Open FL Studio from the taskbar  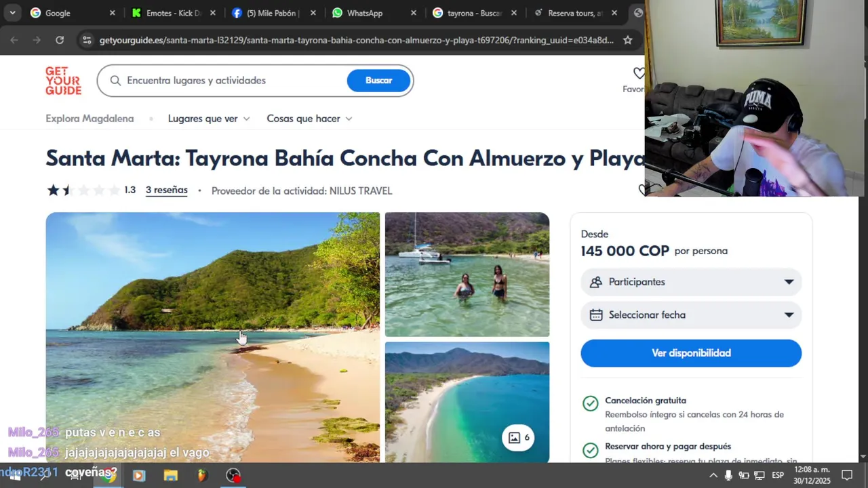pyautogui.click(x=202, y=475)
